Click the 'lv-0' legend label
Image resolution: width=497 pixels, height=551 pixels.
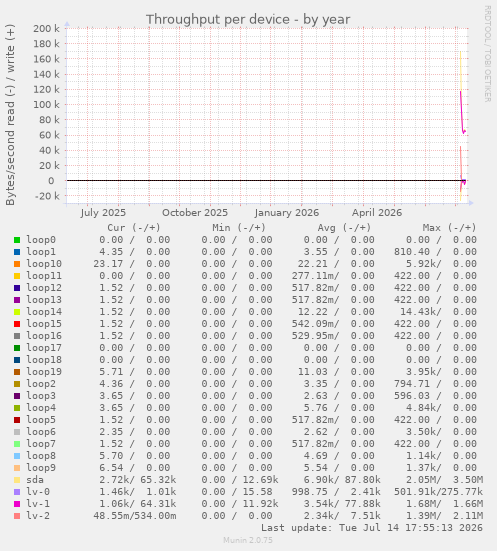point(38,492)
